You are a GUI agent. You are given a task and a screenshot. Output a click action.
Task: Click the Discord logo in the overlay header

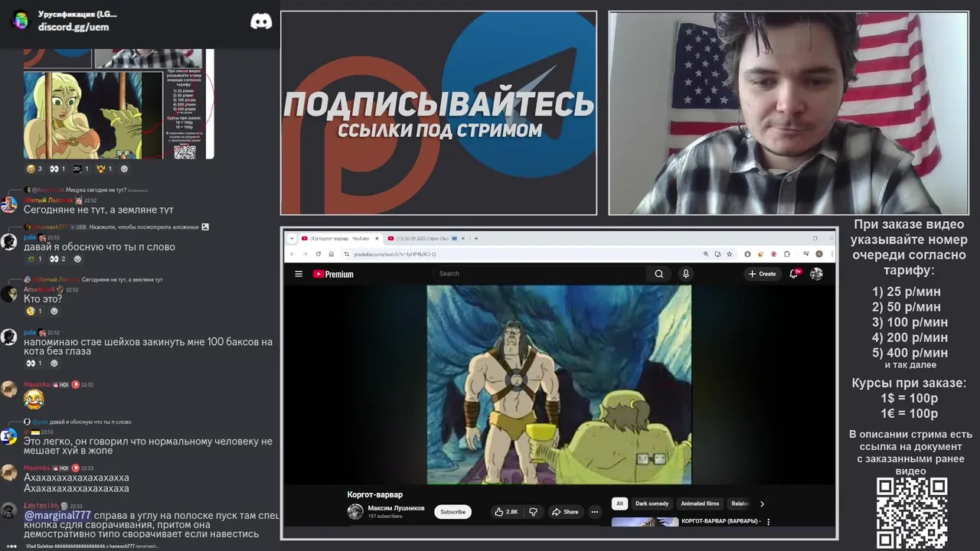261,21
